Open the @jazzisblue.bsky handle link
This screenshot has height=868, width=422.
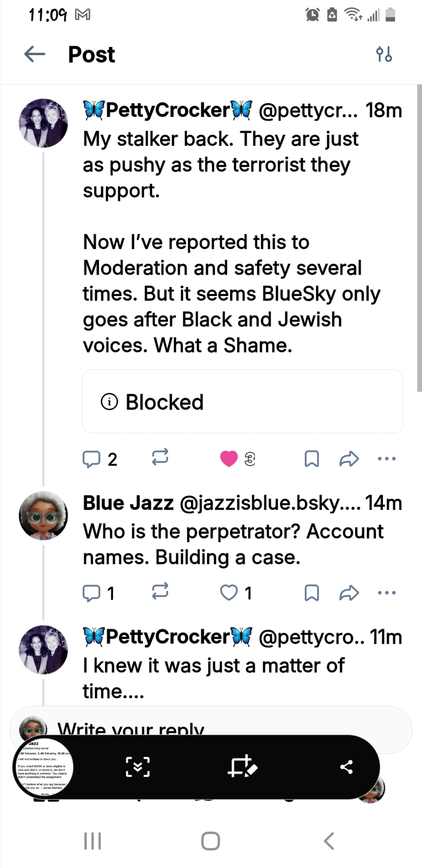point(269,503)
